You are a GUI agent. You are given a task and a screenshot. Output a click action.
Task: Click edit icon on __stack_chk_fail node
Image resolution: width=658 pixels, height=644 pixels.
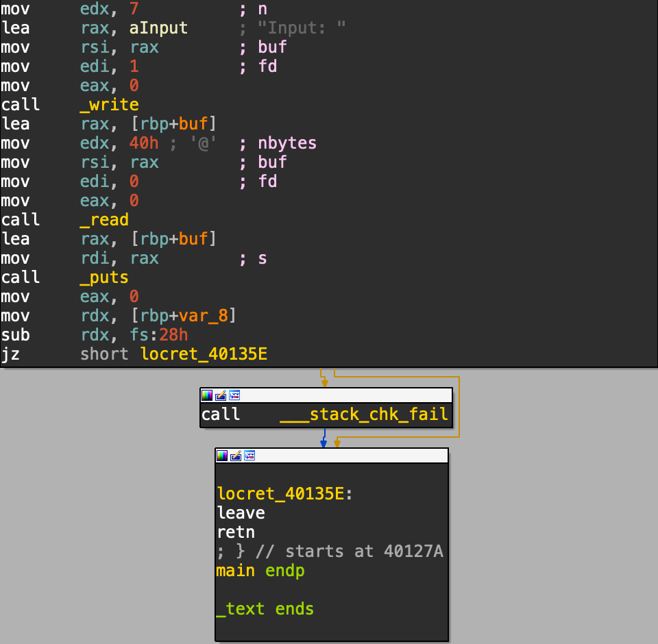pos(221,395)
